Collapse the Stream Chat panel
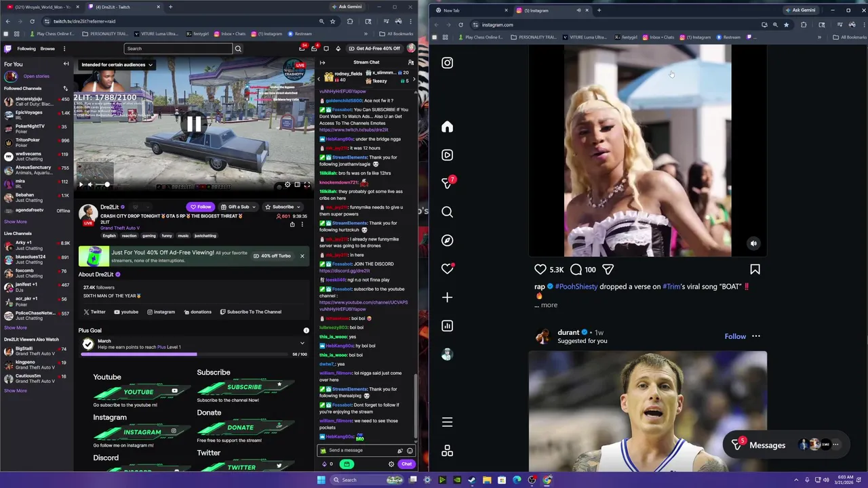 tap(322, 62)
